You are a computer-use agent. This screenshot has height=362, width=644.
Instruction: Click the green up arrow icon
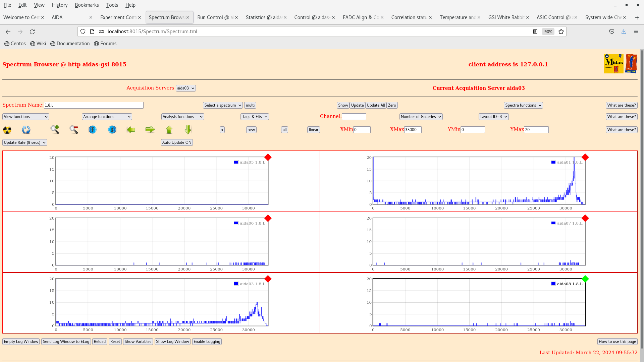point(169,129)
